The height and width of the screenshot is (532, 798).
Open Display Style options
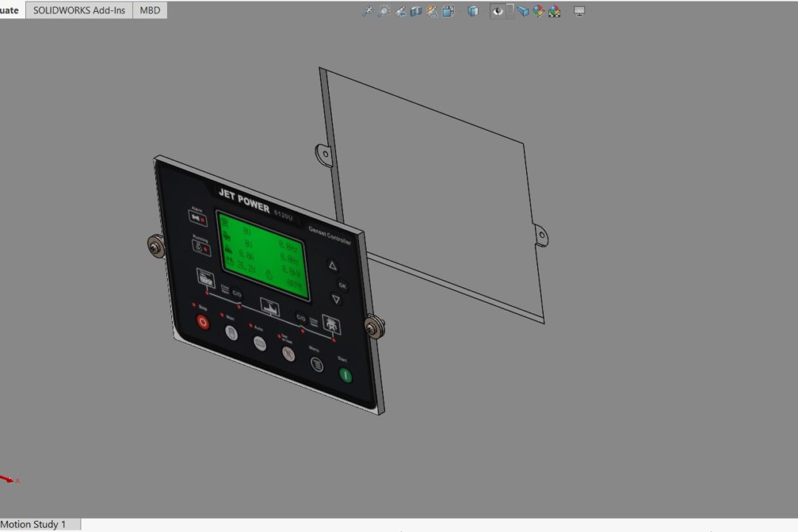pyautogui.click(x=473, y=10)
